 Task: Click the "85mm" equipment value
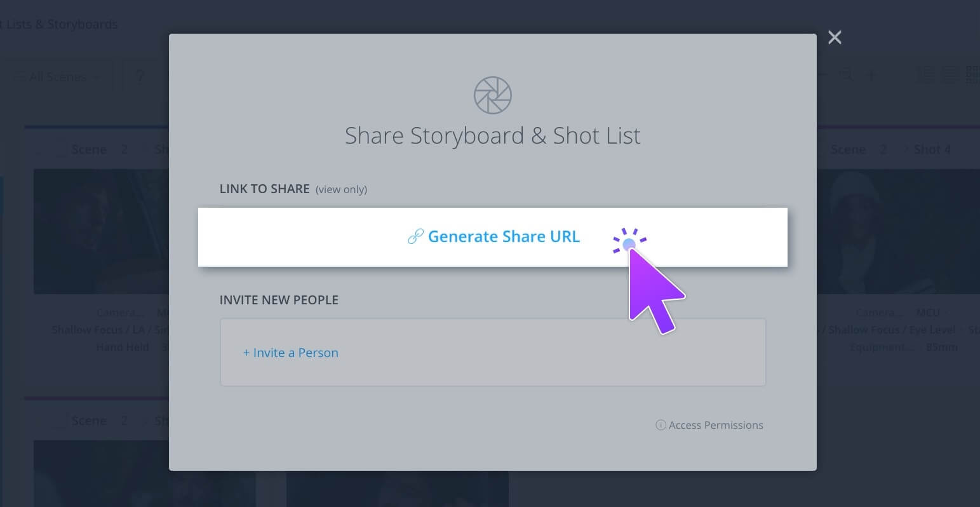(943, 347)
